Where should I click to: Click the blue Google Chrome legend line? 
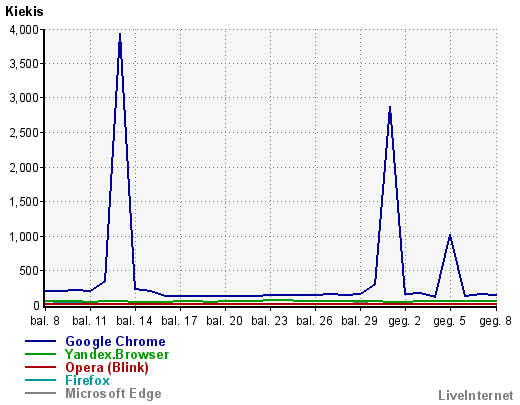pos(40,341)
